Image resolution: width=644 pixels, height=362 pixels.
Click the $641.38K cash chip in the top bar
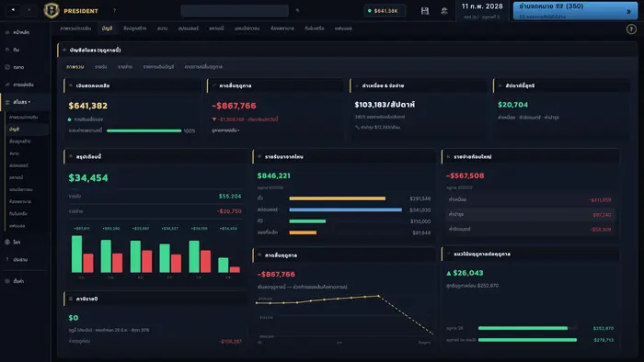pos(385,11)
